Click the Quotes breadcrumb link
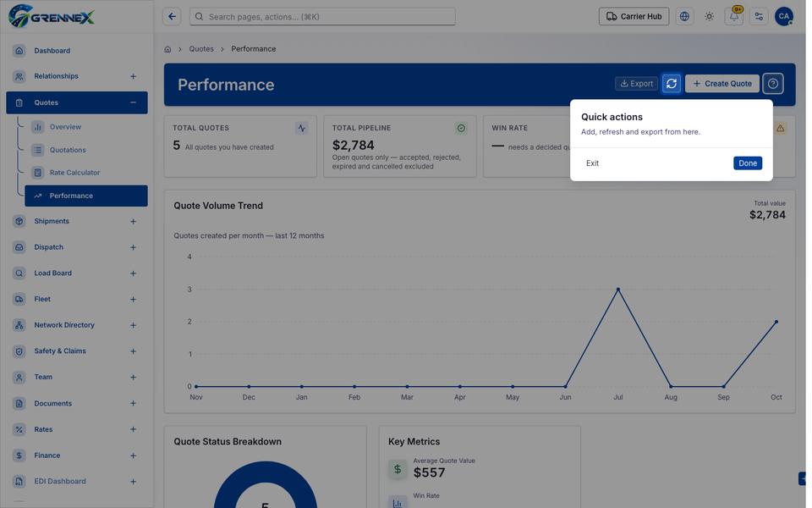This screenshot has width=812, height=508. click(x=201, y=49)
